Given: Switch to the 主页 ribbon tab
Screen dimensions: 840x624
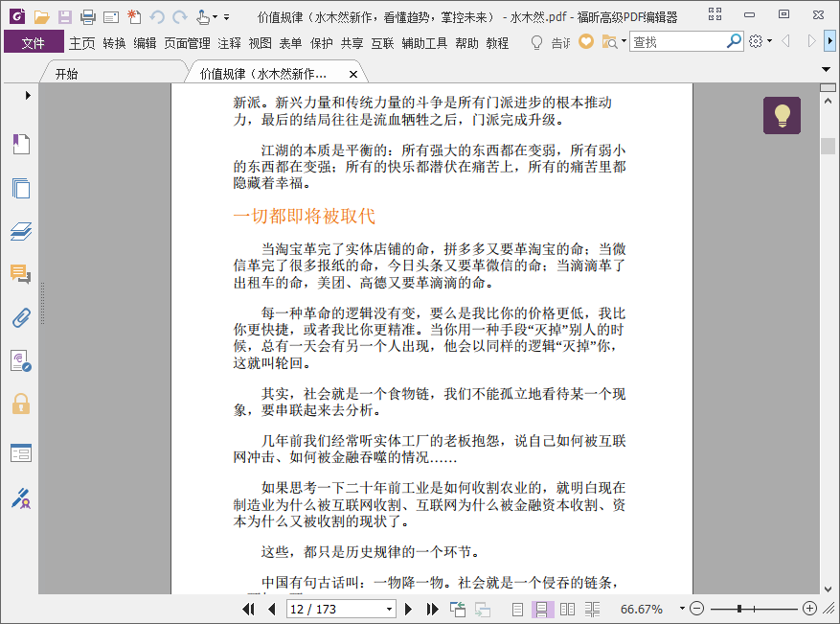Looking at the screenshot, I should point(82,43).
